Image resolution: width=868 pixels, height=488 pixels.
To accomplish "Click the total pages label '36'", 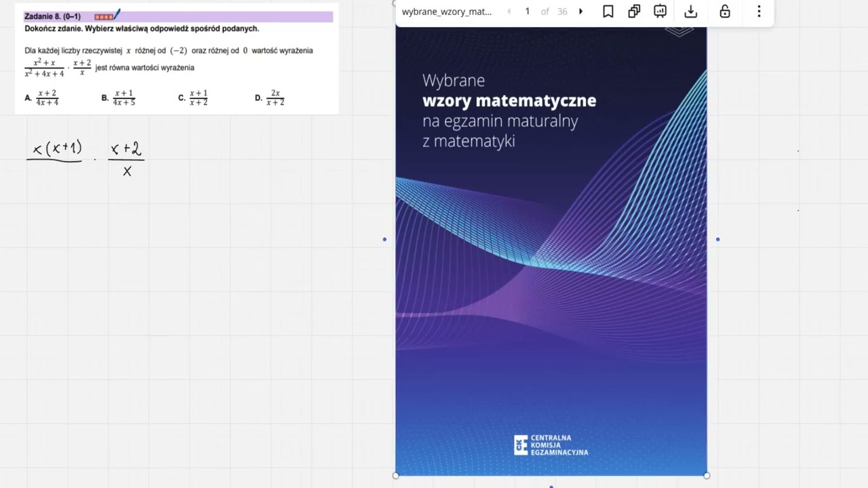I will coord(562,12).
